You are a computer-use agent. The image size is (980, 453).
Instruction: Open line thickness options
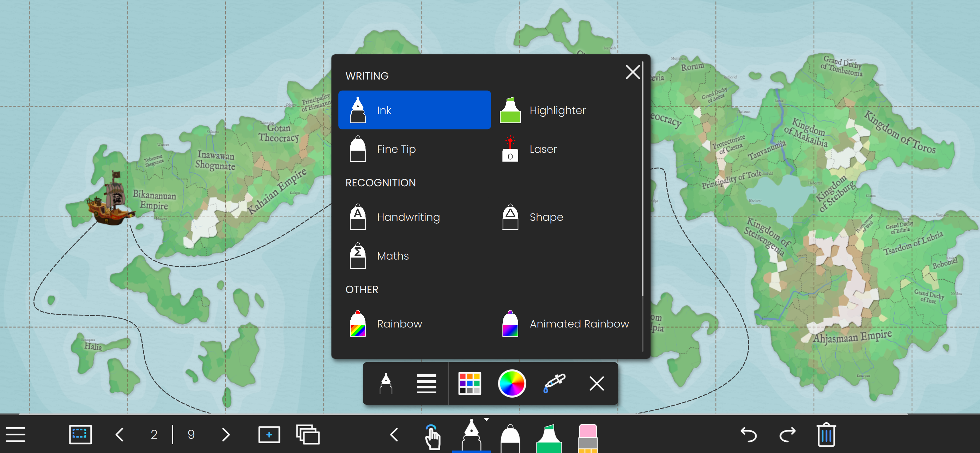[x=426, y=383]
